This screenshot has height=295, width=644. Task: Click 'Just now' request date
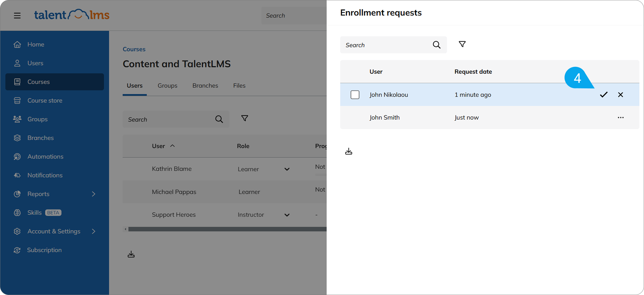467,117
